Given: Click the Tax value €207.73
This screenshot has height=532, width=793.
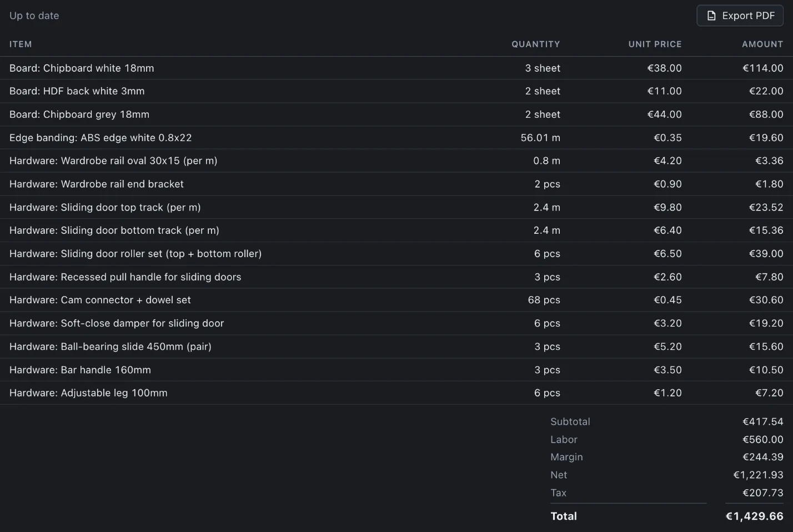Looking at the screenshot, I should click(x=763, y=493).
